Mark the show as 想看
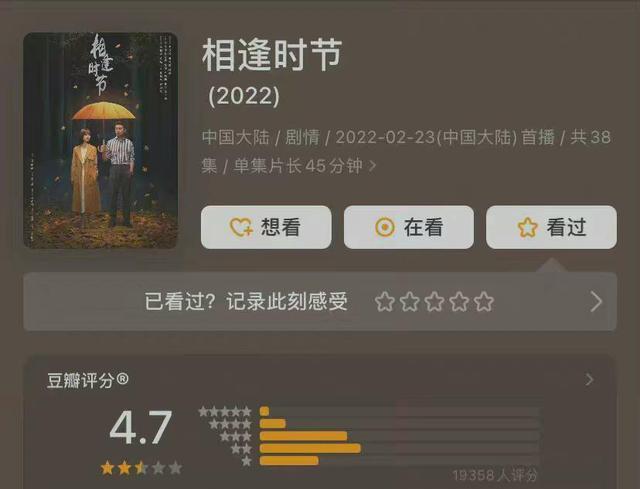Image resolution: width=640 pixels, height=489 pixels. pyautogui.click(x=266, y=227)
